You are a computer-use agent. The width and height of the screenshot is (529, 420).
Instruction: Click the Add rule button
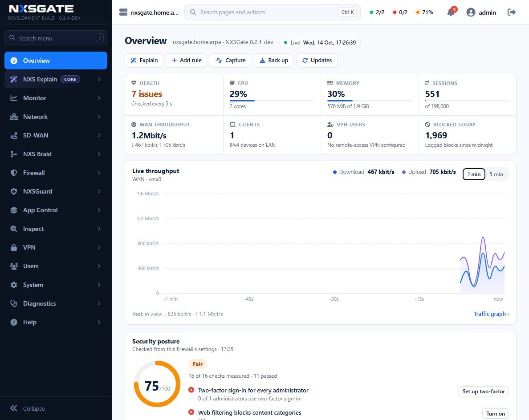coord(187,61)
